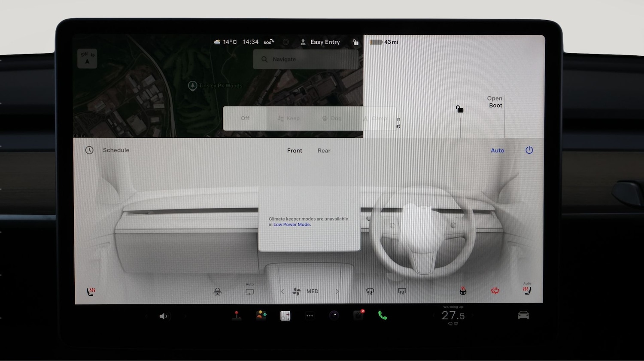Viewport: 644px width, 361px height.
Task: Open the dashcam camera icon
Action: tap(359, 316)
